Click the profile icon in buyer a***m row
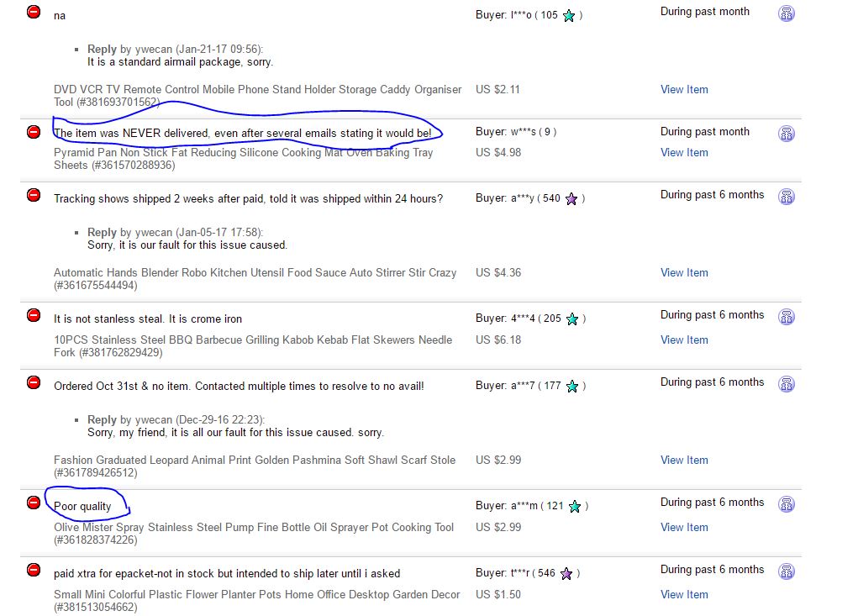The image size is (858, 616). [x=787, y=504]
